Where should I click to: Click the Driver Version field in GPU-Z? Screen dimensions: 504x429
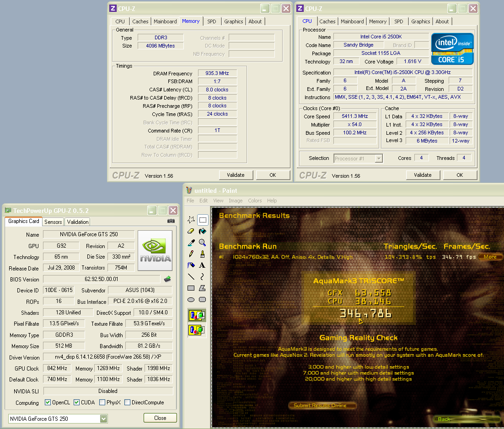[108, 357]
